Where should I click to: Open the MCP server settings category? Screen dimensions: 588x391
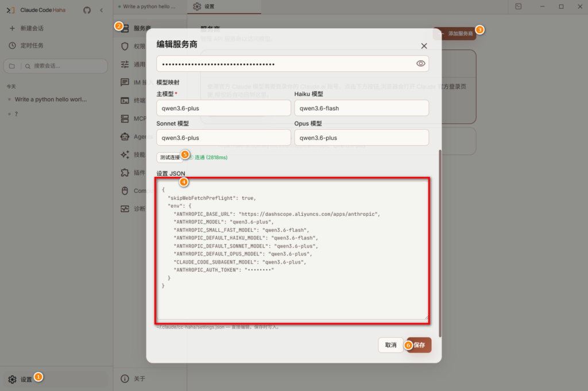click(133, 118)
